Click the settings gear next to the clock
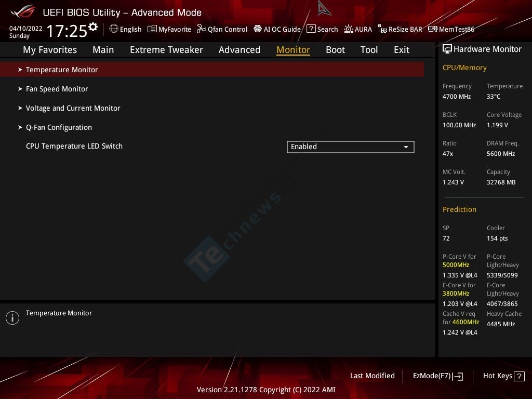This screenshot has width=532, height=399. pos(92,26)
